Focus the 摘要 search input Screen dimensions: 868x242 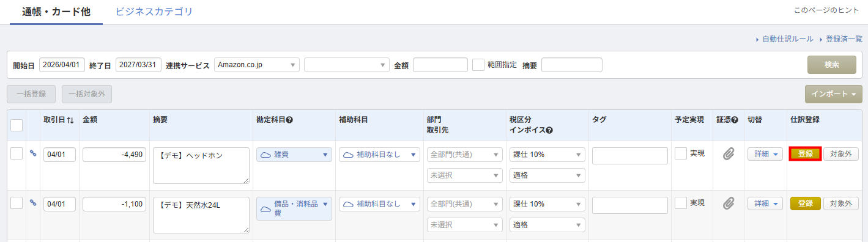(x=572, y=65)
